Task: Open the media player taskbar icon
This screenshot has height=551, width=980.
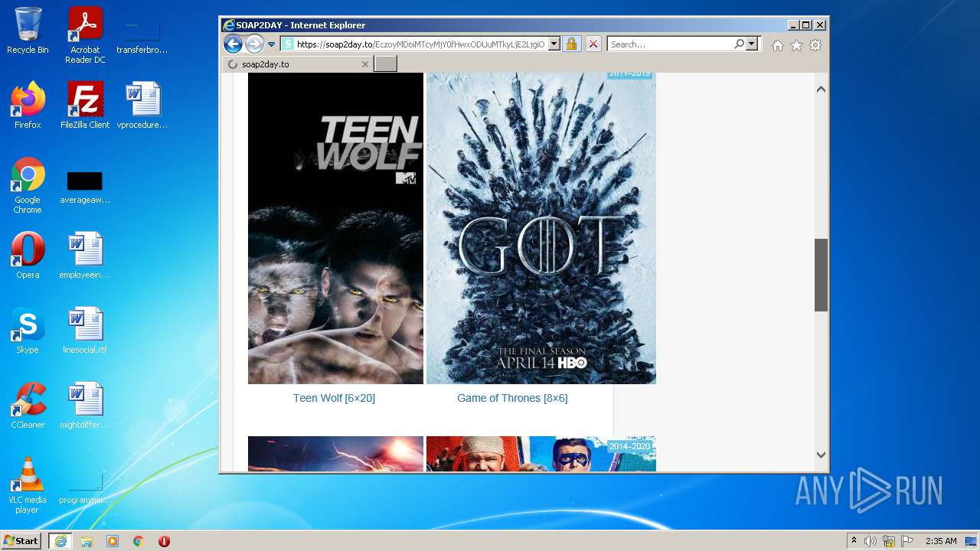Action: 113,541
